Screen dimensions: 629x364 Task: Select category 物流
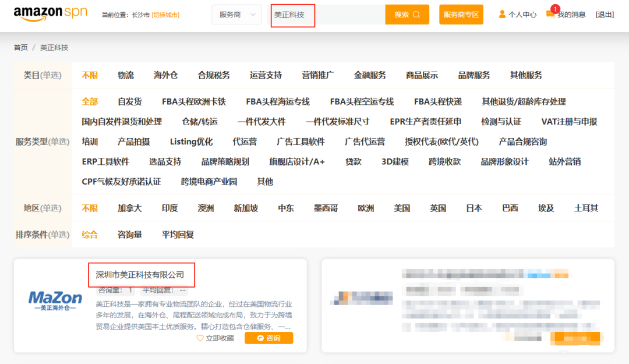(126, 75)
